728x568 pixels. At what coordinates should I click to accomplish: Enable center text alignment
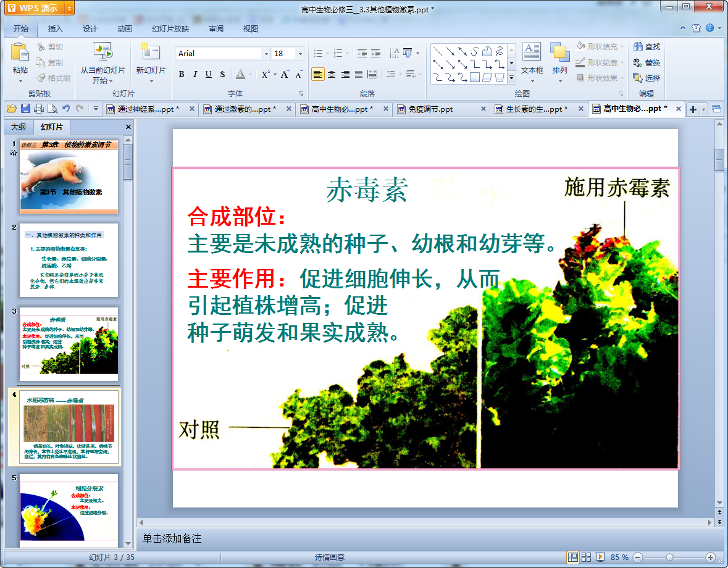(332, 74)
